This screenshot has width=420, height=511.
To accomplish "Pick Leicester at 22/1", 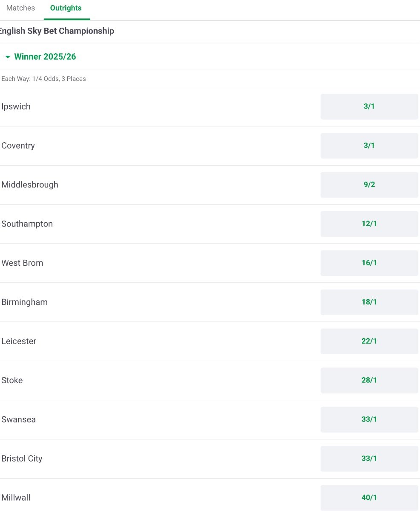I will [x=369, y=342].
